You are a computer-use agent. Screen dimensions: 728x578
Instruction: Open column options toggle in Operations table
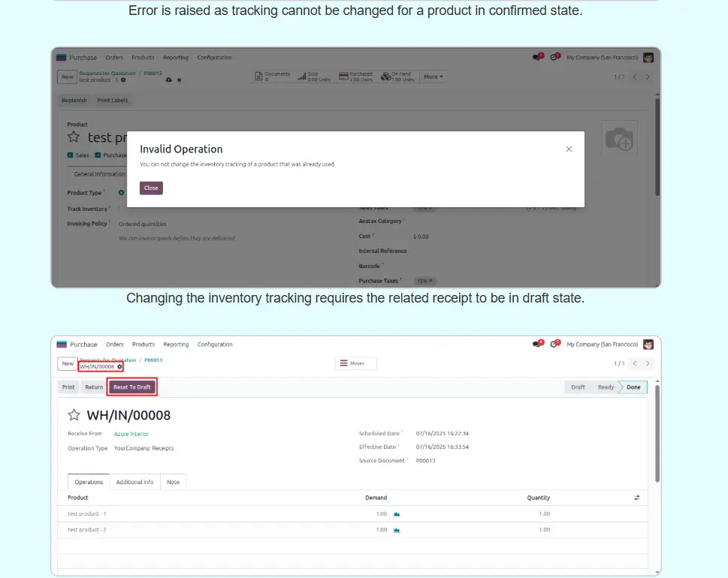[x=637, y=498]
